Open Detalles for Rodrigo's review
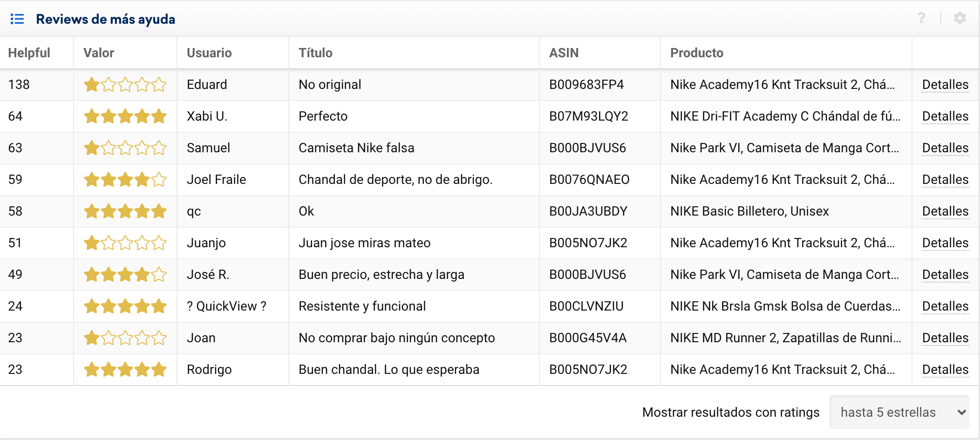 pos(945,370)
